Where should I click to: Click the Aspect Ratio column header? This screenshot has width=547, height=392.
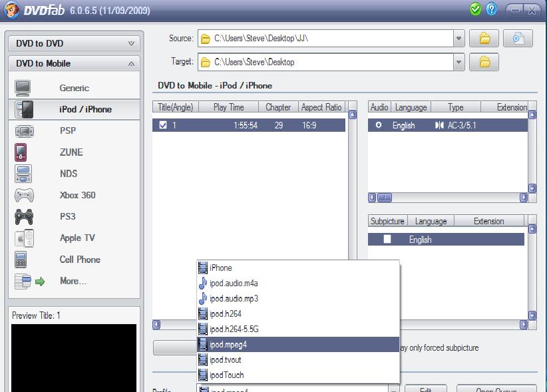point(321,107)
